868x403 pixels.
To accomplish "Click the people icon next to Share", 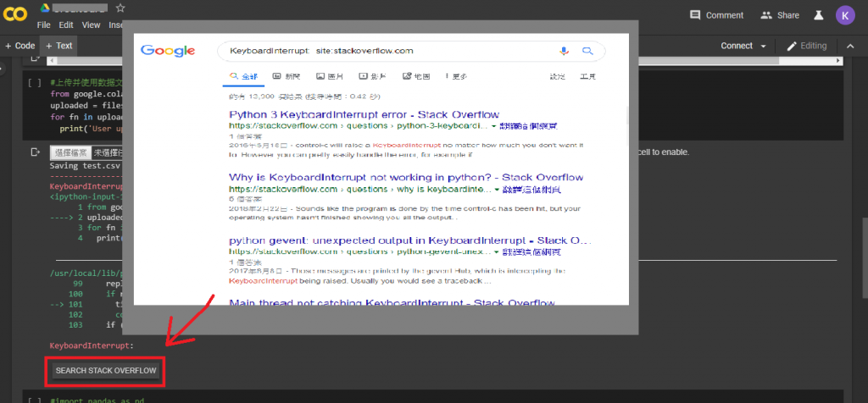I will pos(766,15).
